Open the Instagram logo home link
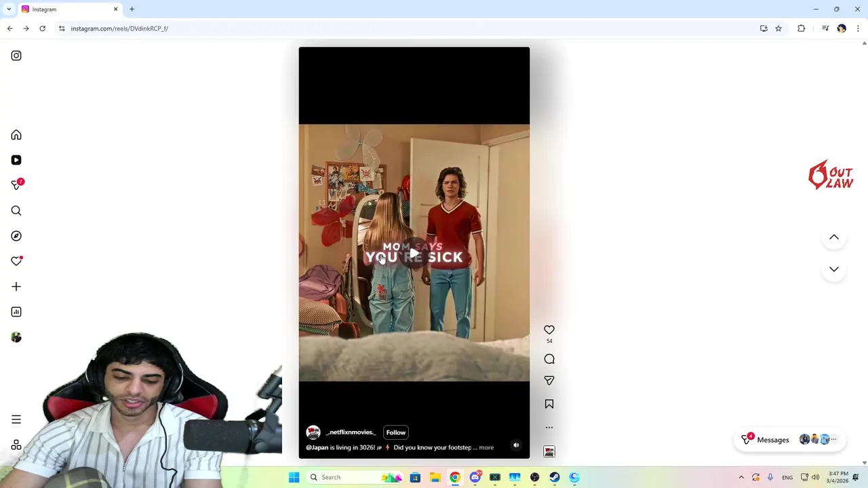Screen dimensions: 868x488 coord(16,56)
